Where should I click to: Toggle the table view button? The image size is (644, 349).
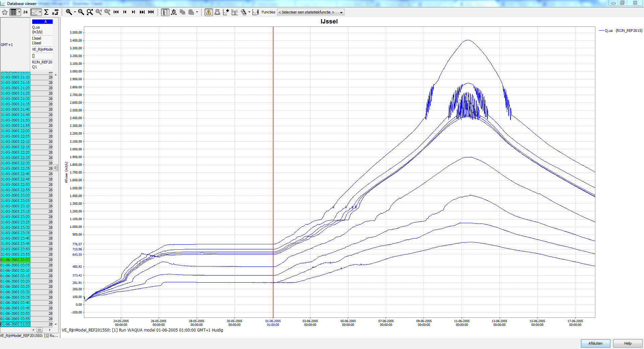coord(13,12)
